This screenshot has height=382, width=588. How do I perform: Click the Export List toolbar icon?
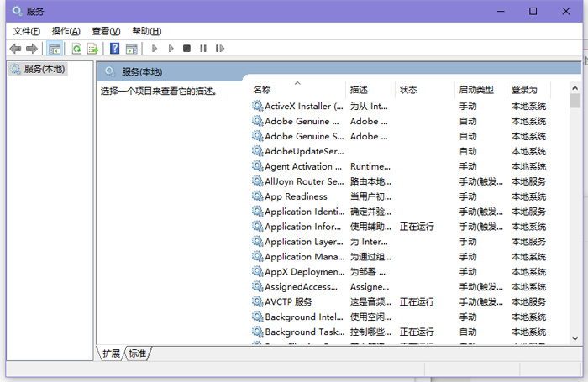coord(92,49)
